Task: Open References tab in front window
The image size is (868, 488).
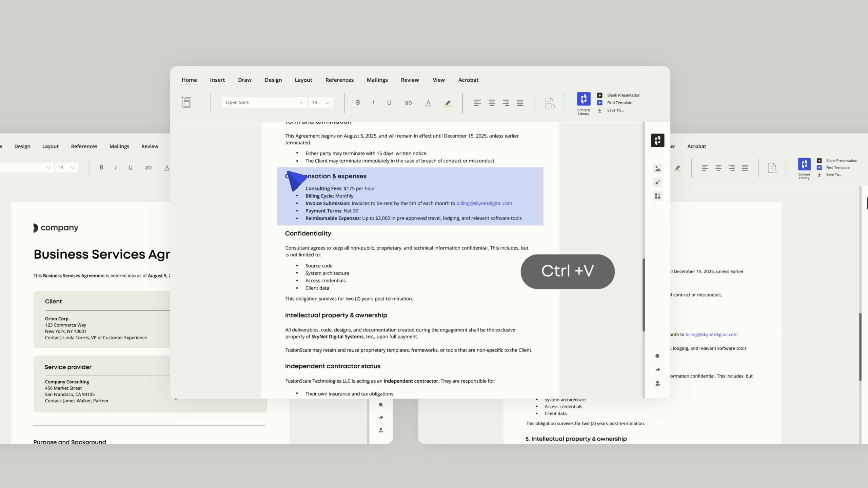Action: tap(339, 80)
